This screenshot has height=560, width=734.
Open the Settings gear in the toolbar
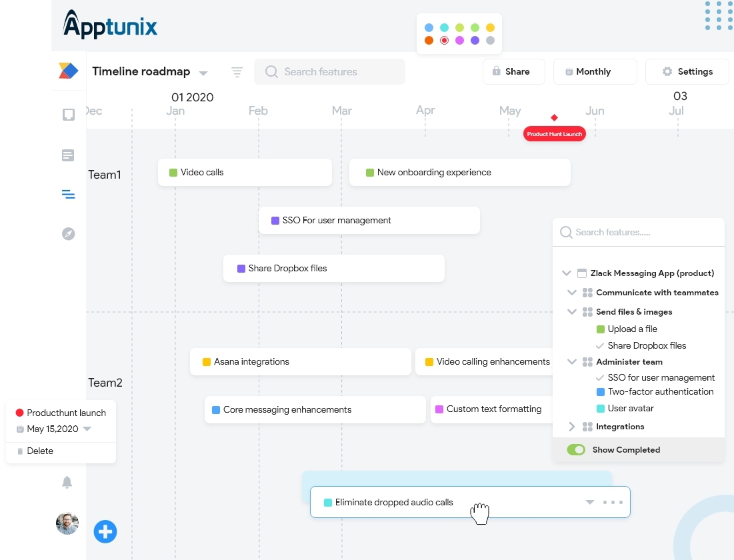[687, 71]
